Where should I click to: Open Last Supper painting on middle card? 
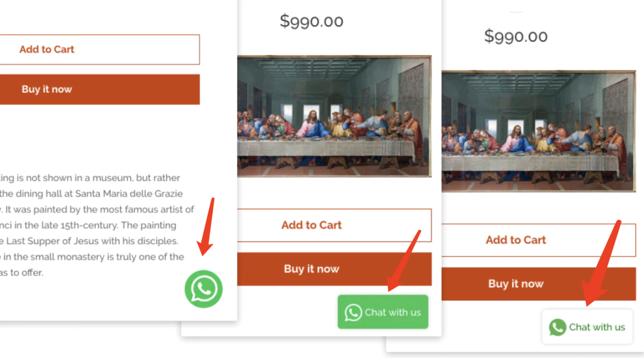coord(334,116)
